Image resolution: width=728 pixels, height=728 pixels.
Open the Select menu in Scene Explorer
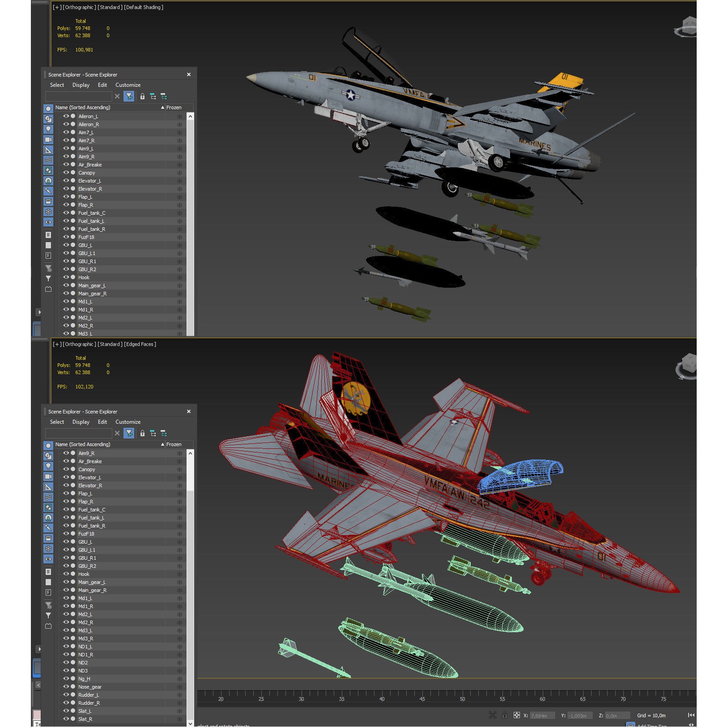click(x=57, y=85)
